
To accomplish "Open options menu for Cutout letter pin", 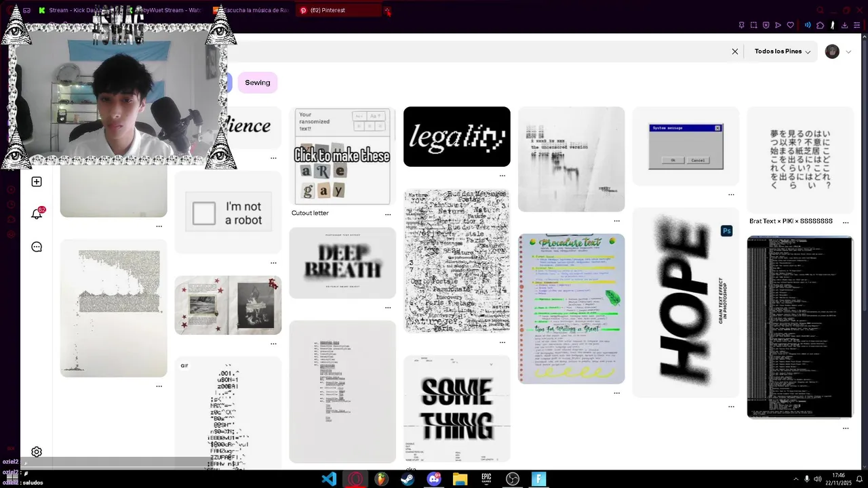I will 388,214.
